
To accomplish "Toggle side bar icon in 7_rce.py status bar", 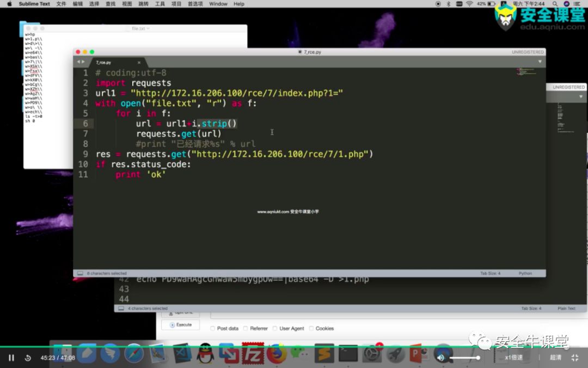I will click(x=80, y=273).
